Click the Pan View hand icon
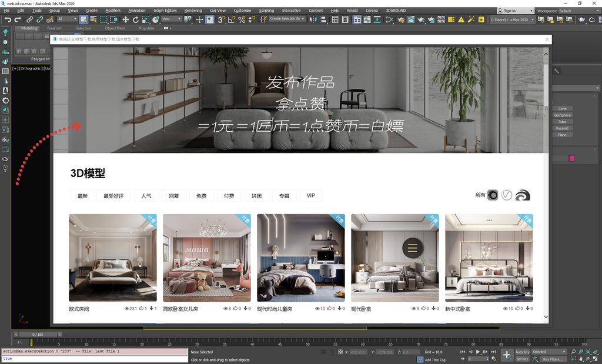602x364 pixels. (x=580, y=359)
